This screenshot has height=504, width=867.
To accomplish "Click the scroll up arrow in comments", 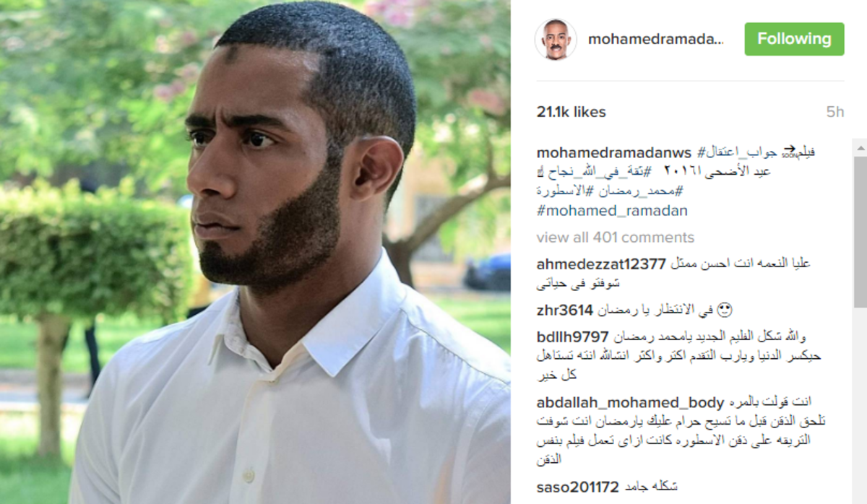I will coord(860,149).
